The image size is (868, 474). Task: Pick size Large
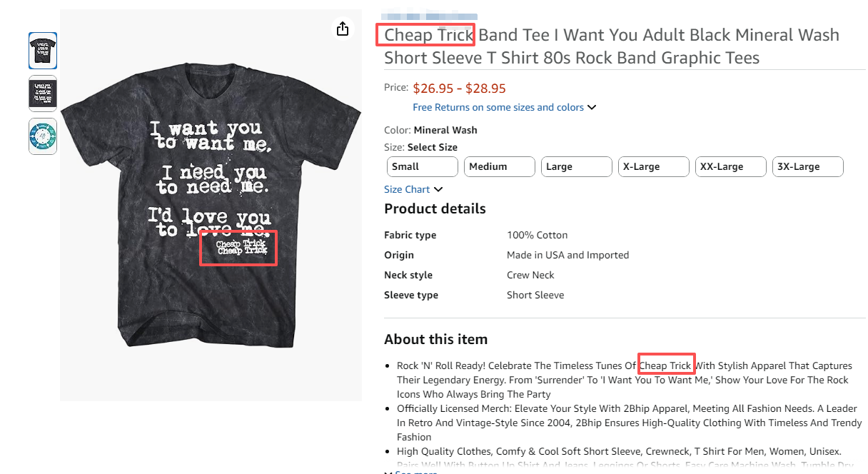pyautogui.click(x=576, y=167)
